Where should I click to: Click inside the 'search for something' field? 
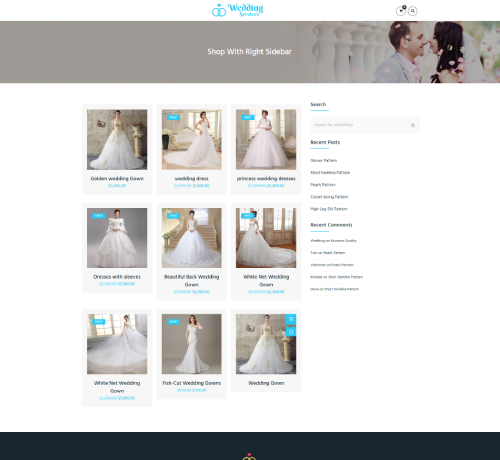360,125
